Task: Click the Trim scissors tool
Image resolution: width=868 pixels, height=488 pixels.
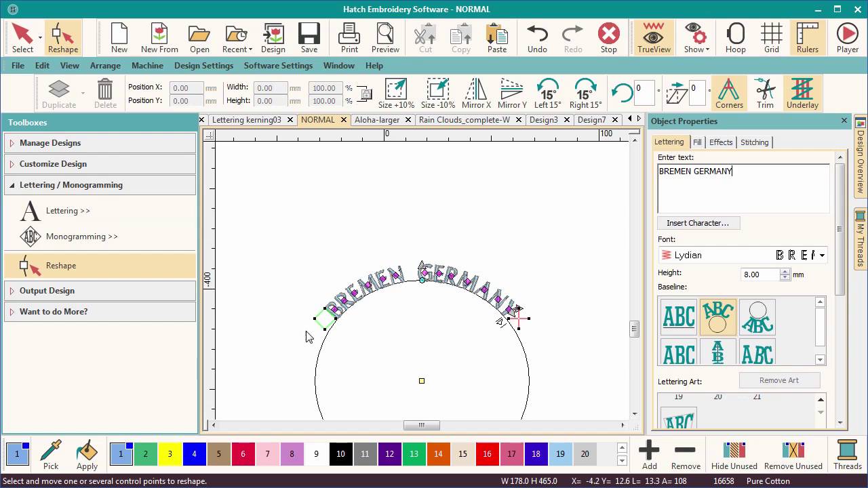Action: click(x=765, y=93)
